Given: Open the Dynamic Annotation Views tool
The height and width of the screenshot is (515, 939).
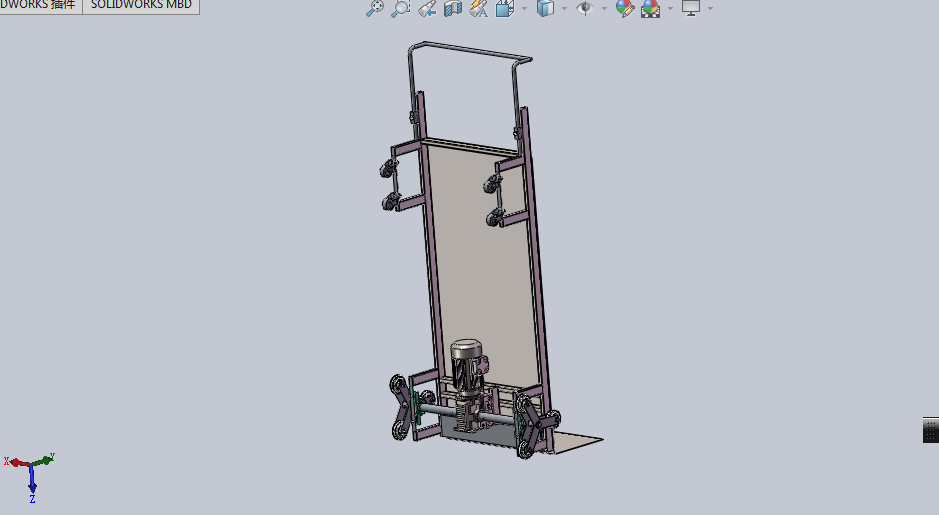Looking at the screenshot, I should point(478,8).
